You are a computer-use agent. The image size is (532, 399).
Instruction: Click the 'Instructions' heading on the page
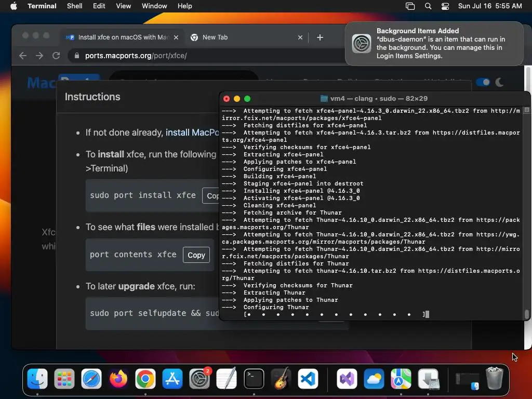(x=92, y=97)
